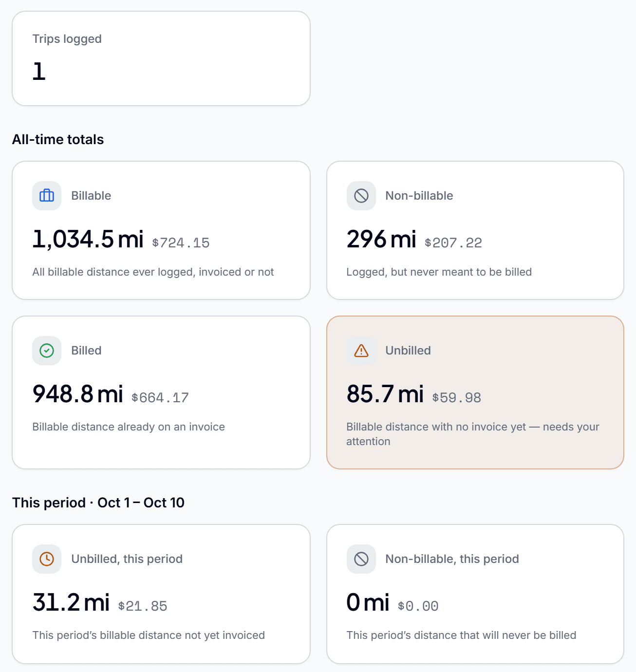This screenshot has height=672, width=636.
Task: Click the Unbilled card title in all-time totals
Action: tap(408, 351)
